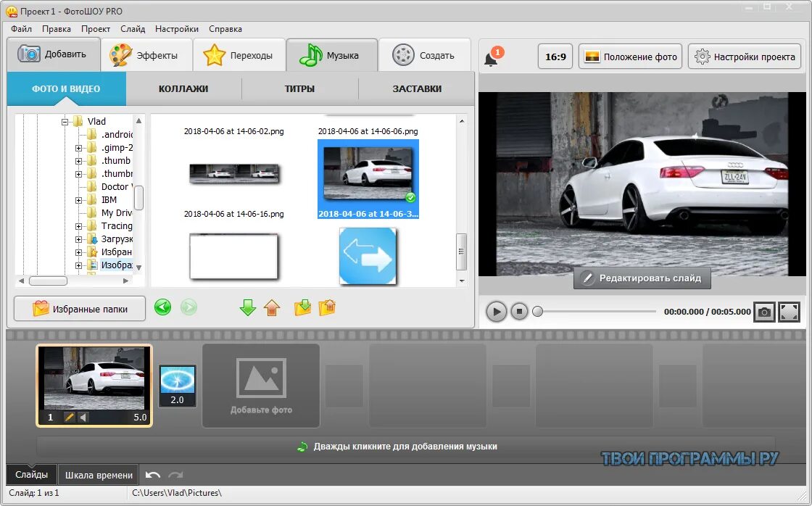Click the Добавьте фото placeholder slot
The image size is (812, 506).
click(261, 386)
